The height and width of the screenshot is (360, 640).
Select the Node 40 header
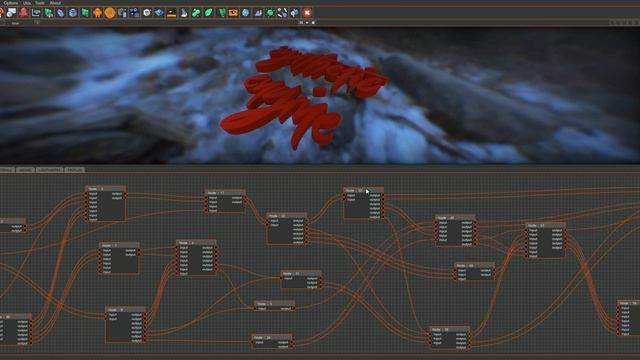pos(456,218)
